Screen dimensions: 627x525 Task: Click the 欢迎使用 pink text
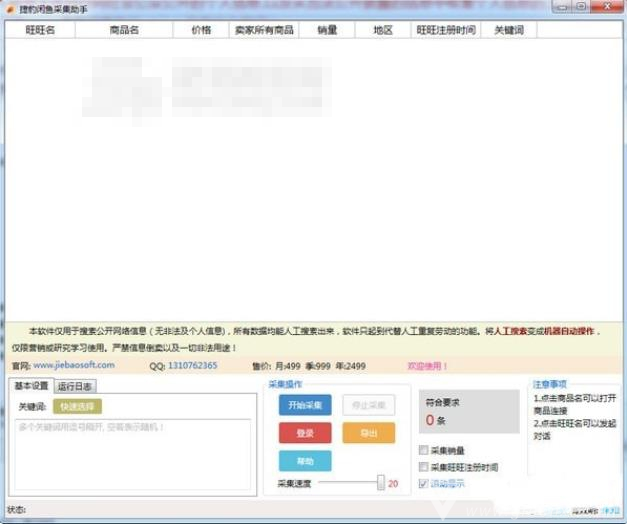coord(427,366)
